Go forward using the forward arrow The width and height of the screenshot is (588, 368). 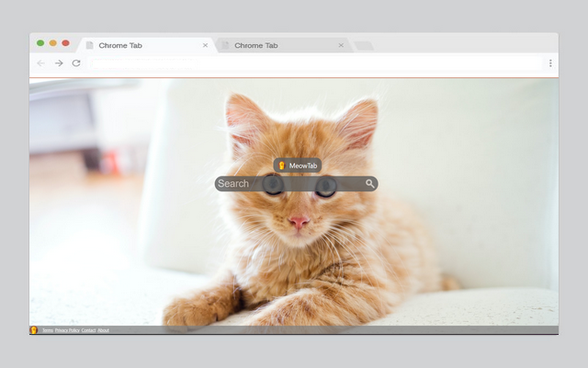59,63
